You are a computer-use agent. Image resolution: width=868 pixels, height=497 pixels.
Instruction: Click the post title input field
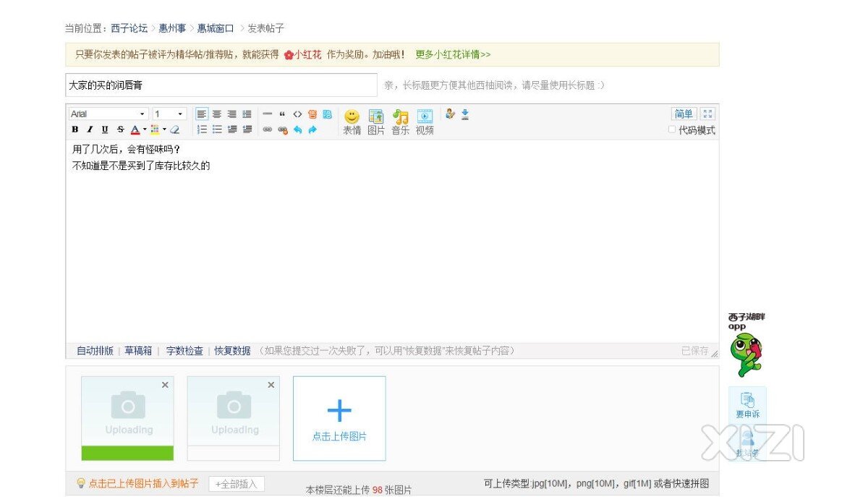coord(221,85)
